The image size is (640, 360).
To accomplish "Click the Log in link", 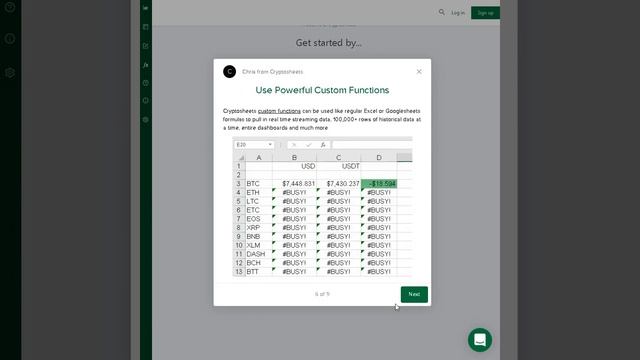I will point(458,13).
